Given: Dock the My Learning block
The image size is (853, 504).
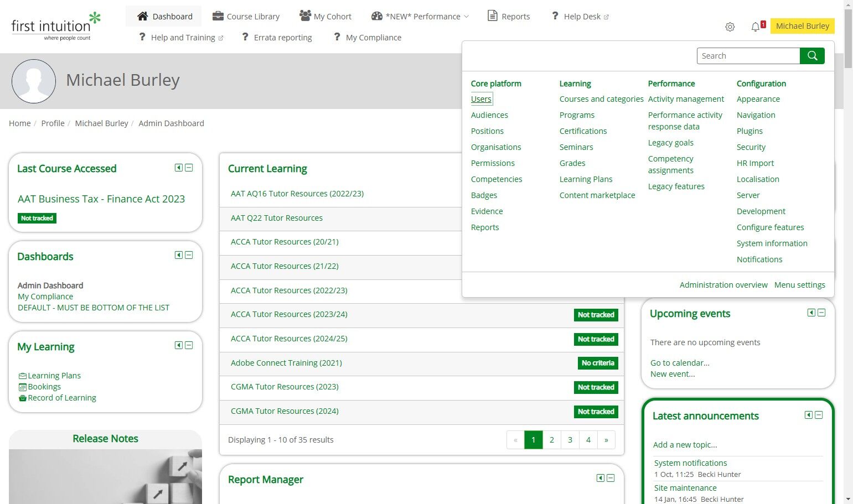Looking at the screenshot, I should (179, 345).
